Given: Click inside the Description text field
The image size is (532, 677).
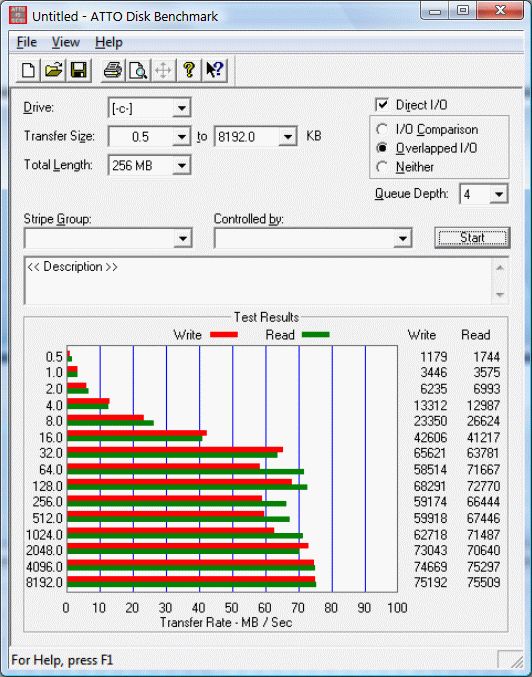Looking at the screenshot, I should (x=258, y=281).
